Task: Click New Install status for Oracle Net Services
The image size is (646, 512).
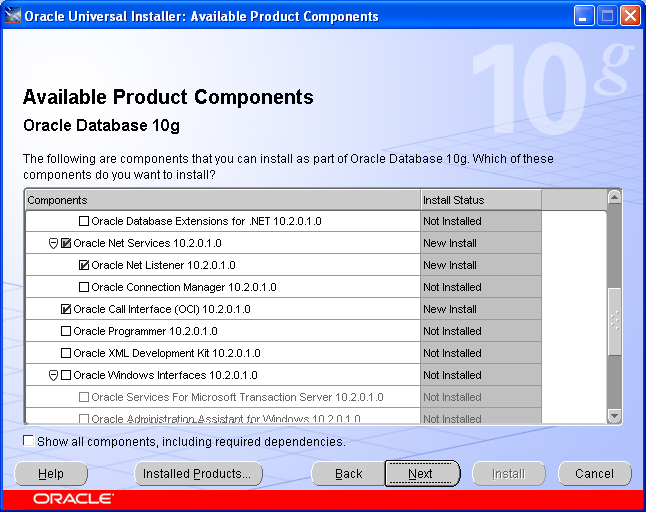Action: pos(450,243)
